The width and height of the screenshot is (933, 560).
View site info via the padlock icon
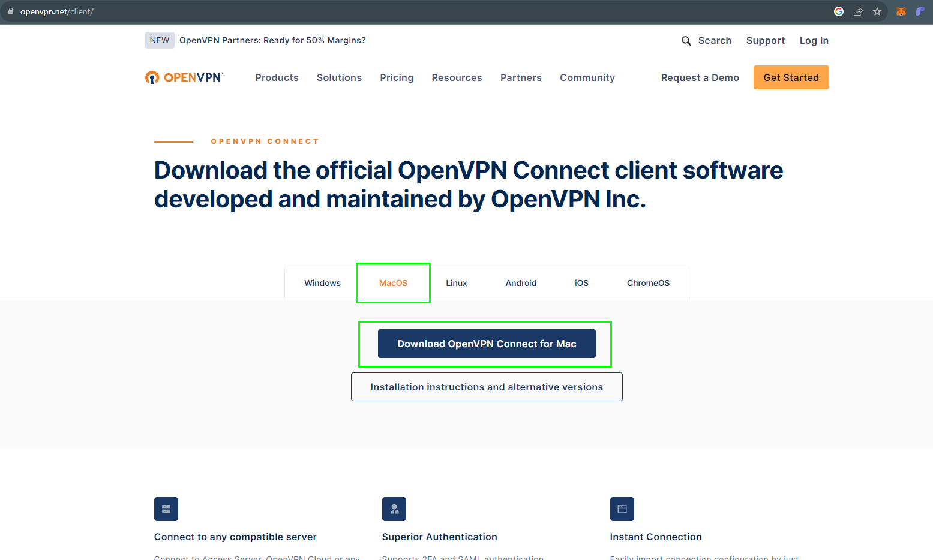click(x=10, y=11)
